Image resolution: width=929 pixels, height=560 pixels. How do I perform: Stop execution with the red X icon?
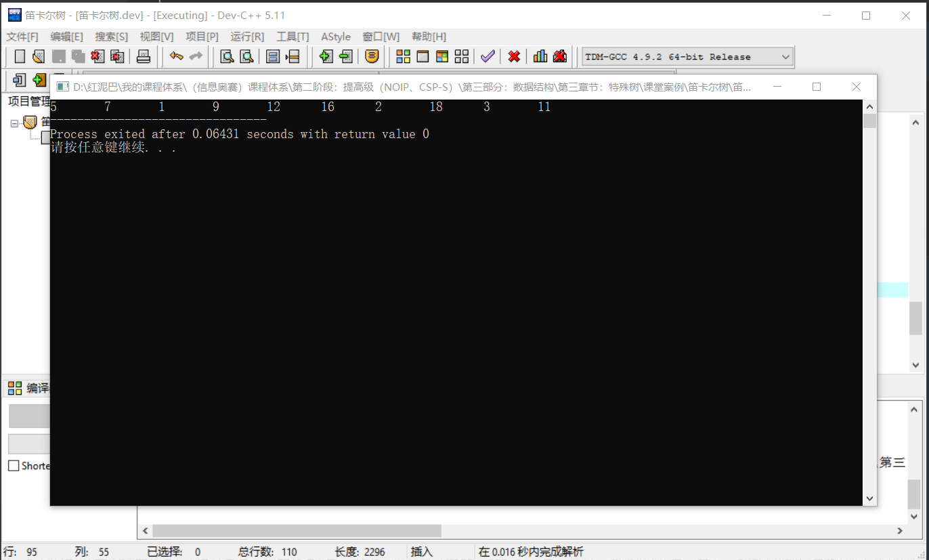coord(514,57)
